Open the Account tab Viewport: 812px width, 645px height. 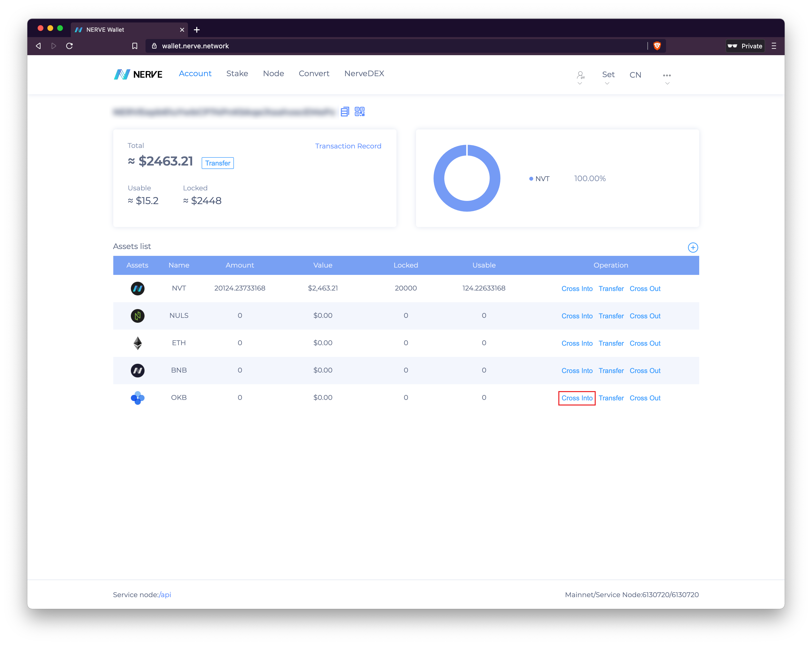(195, 74)
